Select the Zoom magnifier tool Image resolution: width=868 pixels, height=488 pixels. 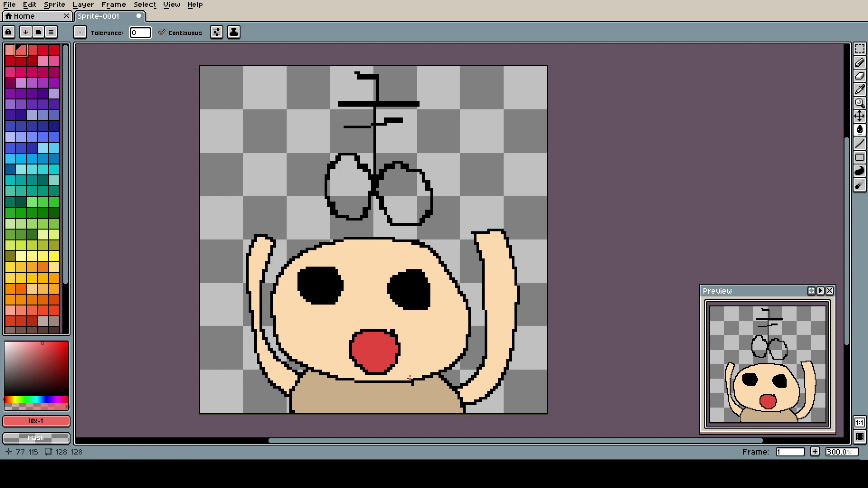click(859, 103)
